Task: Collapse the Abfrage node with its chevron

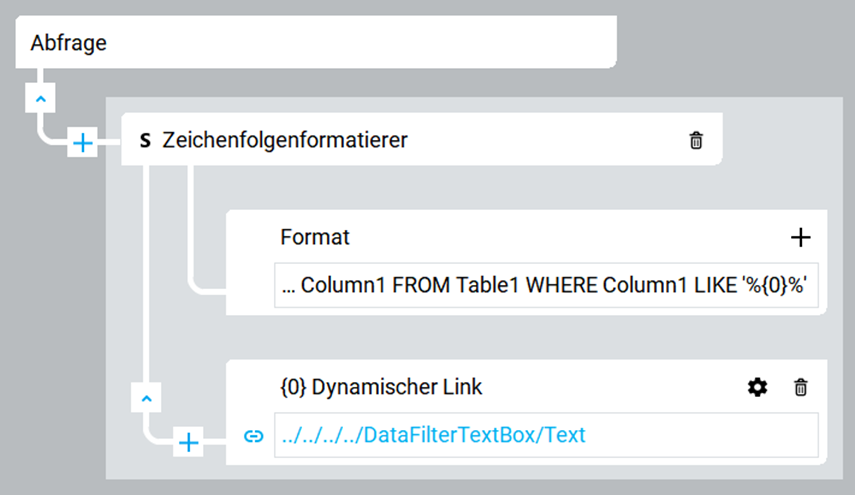Action: pyautogui.click(x=40, y=98)
